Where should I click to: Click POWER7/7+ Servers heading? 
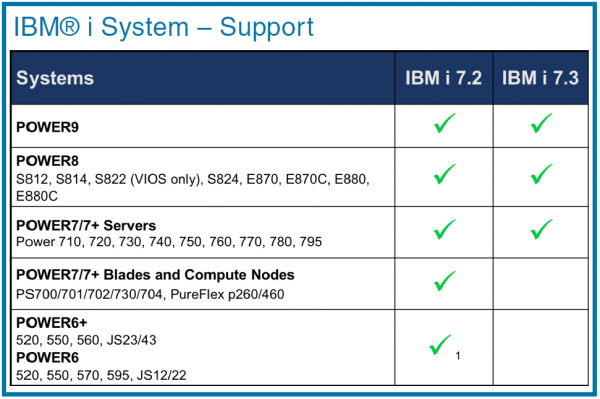click(x=86, y=225)
